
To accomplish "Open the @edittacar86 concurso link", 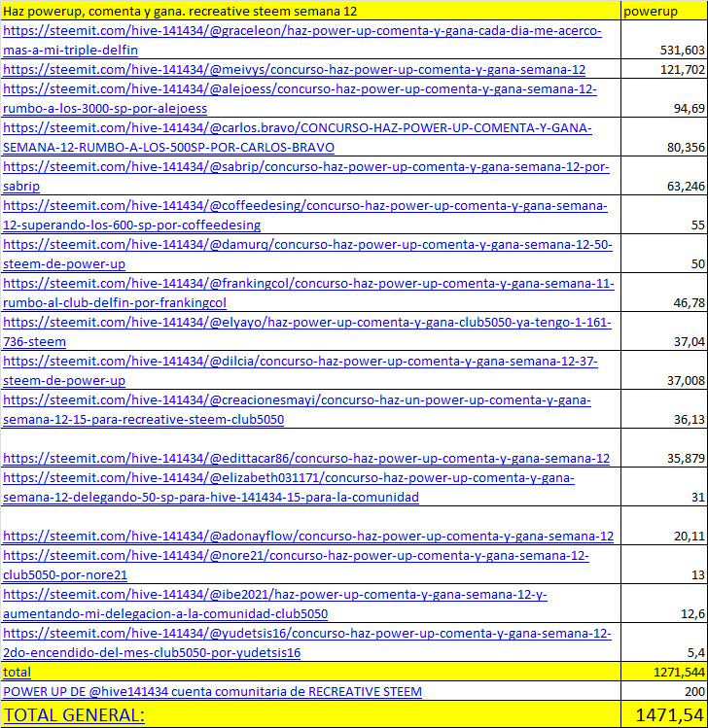I will 306,458.
